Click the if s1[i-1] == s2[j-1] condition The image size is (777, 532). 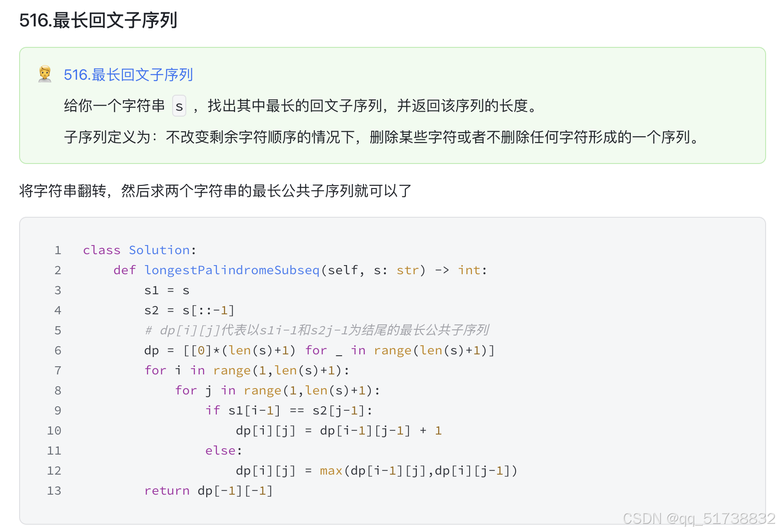click(289, 410)
